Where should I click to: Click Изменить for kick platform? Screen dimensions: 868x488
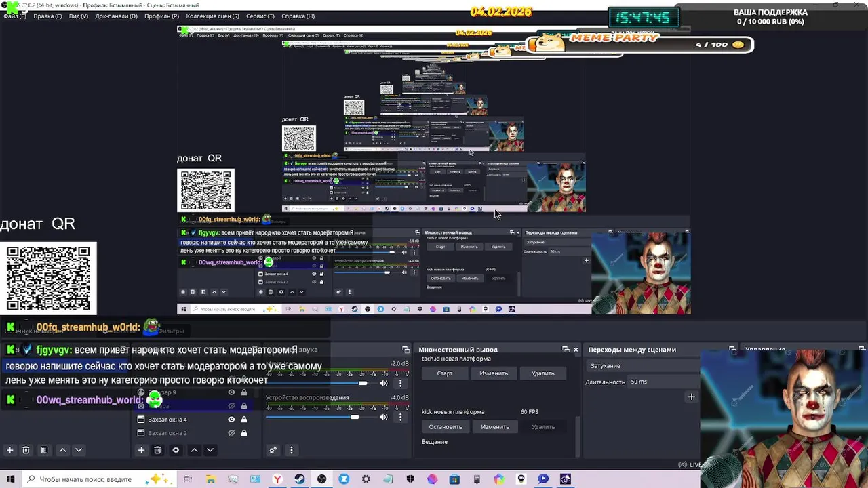click(495, 427)
